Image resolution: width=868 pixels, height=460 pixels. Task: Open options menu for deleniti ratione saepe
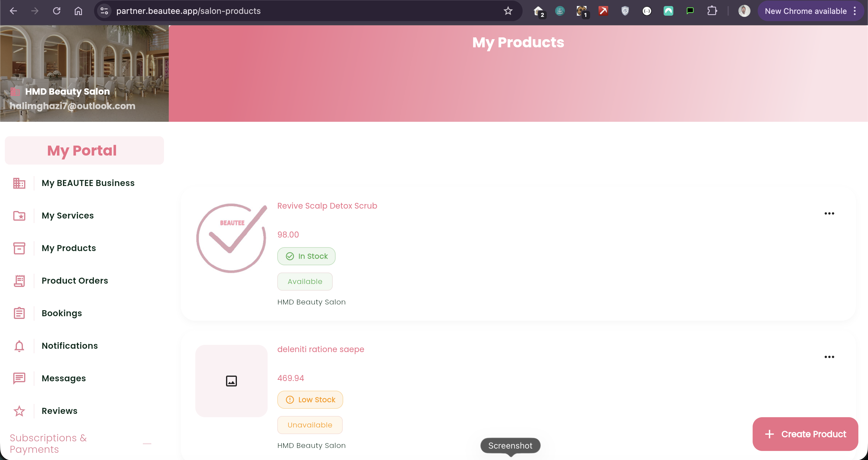829,357
